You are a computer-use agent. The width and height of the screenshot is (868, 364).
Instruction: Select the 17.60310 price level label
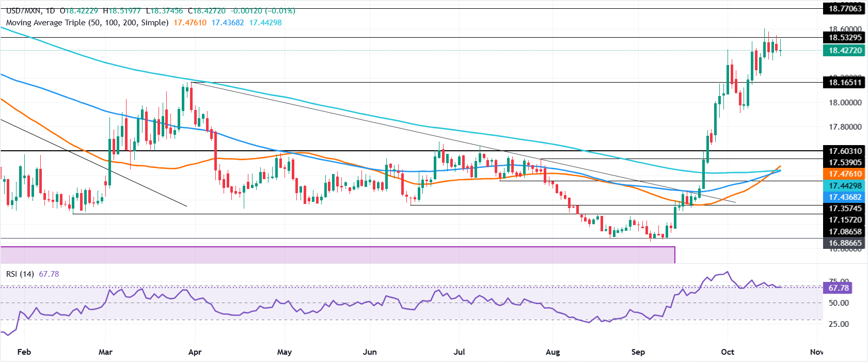pyautogui.click(x=845, y=151)
